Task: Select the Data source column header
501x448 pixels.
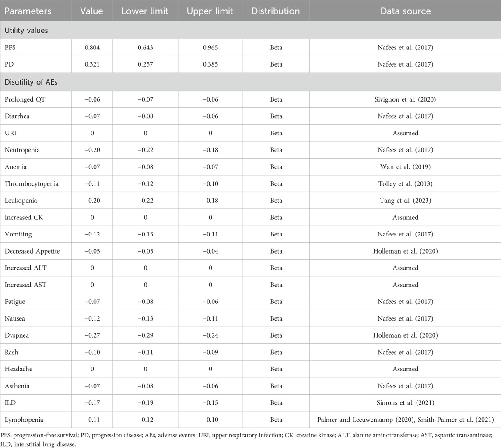Action: (x=405, y=11)
